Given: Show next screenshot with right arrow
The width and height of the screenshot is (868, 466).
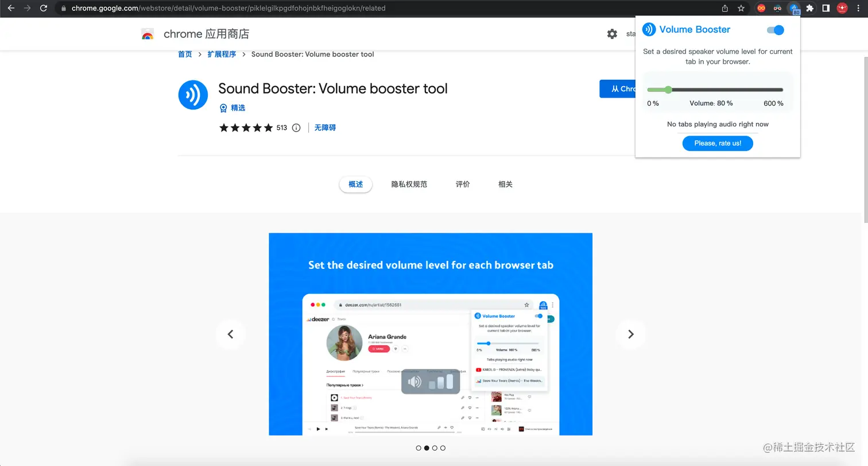Looking at the screenshot, I should 630,334.
